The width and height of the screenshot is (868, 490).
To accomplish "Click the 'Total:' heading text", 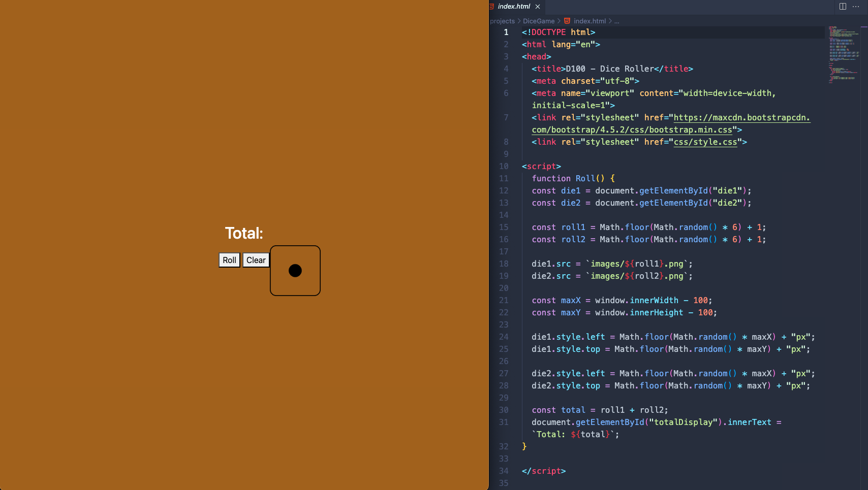I will pos(244,233).
